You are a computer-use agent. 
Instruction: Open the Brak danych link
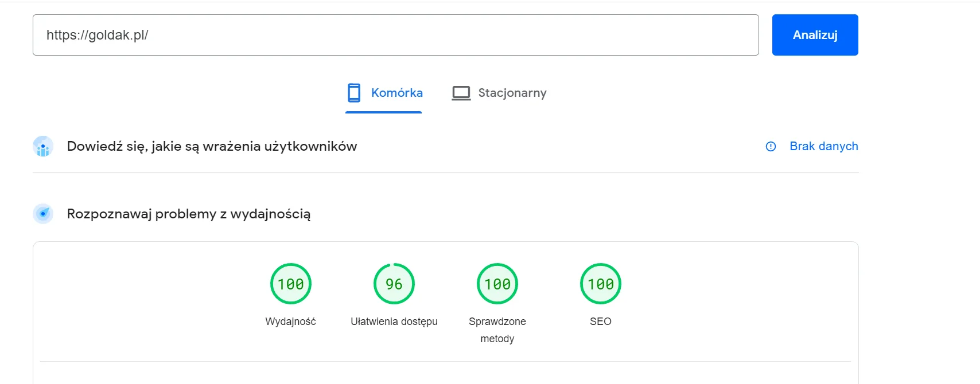point(823,146)
